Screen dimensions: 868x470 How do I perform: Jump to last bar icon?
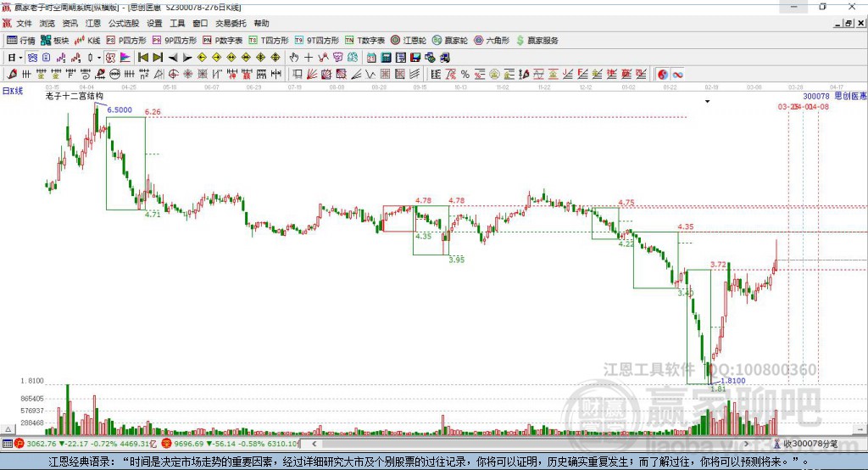pos(158,58)
